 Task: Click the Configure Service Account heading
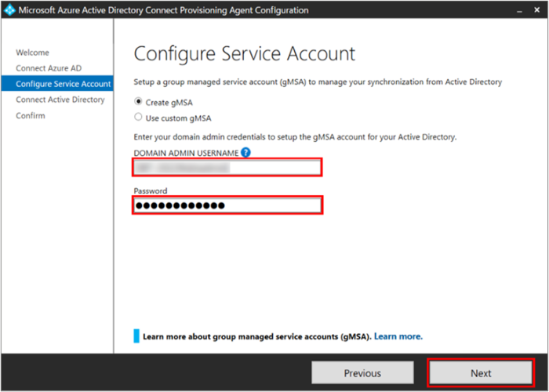[x=245, y=54]
